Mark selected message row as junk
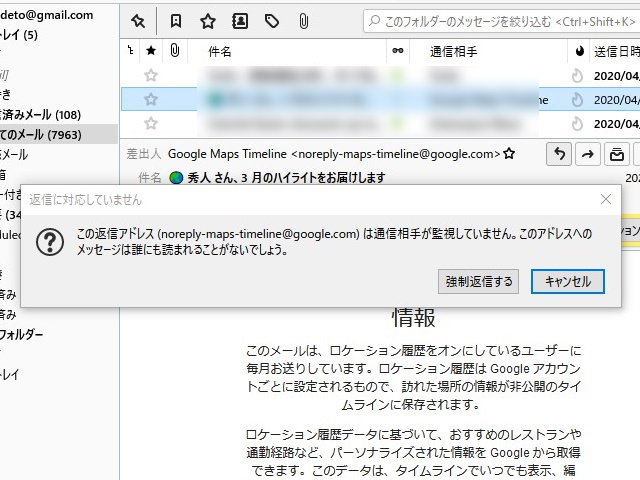This screenshot has width=640, height=480. [577, 100]
